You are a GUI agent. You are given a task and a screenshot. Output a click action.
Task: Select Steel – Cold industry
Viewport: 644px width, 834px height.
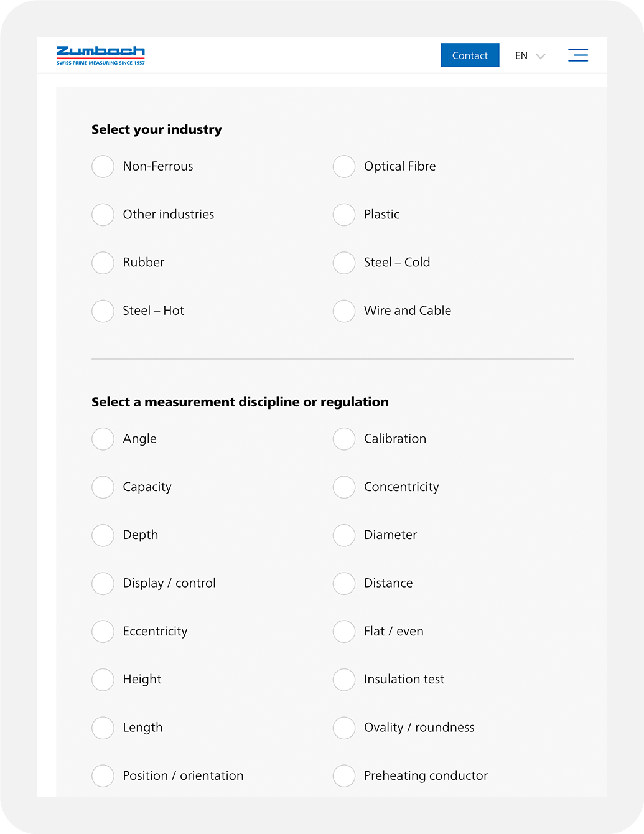point(344,263)
